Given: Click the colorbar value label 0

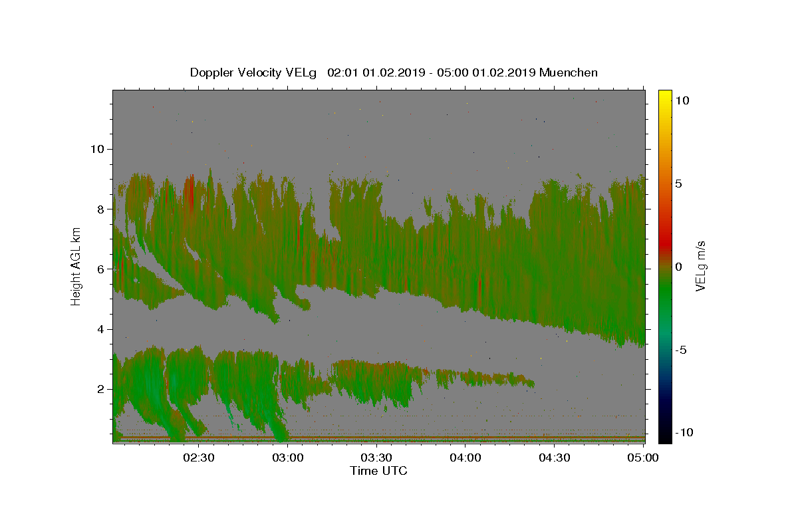Looking at the screenshot, I should tap(680, 267).
